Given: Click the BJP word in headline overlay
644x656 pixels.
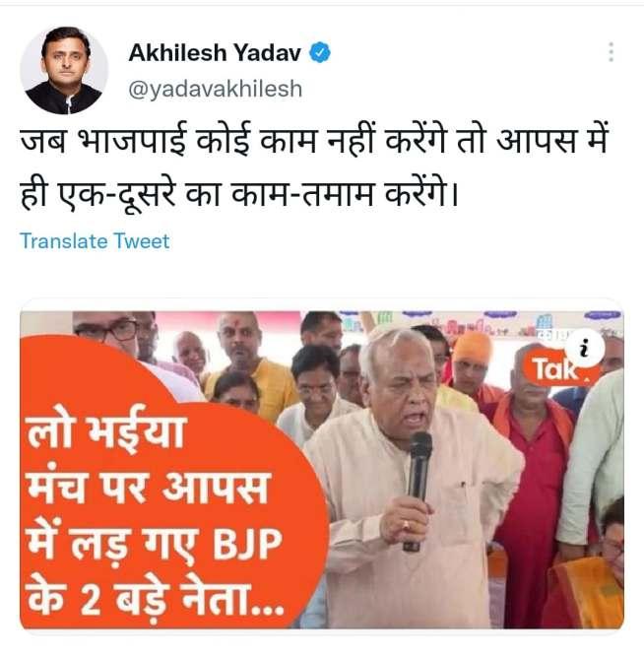Looking at the screenshot, I should pos(247,544).
